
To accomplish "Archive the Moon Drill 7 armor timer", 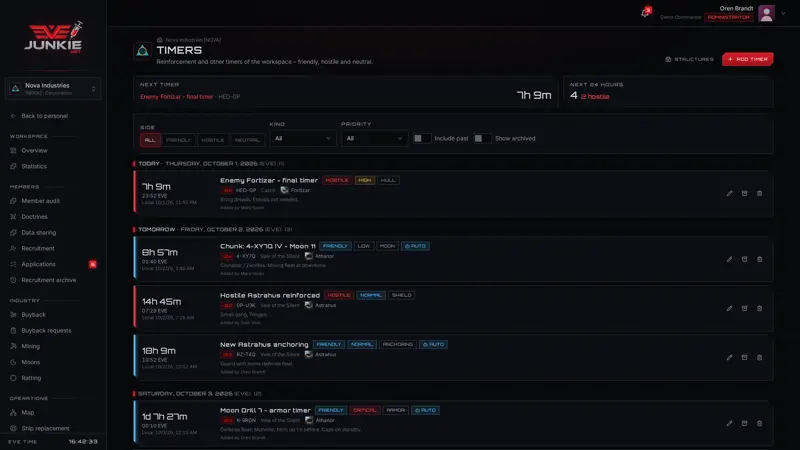I will [x=744, y=423].
